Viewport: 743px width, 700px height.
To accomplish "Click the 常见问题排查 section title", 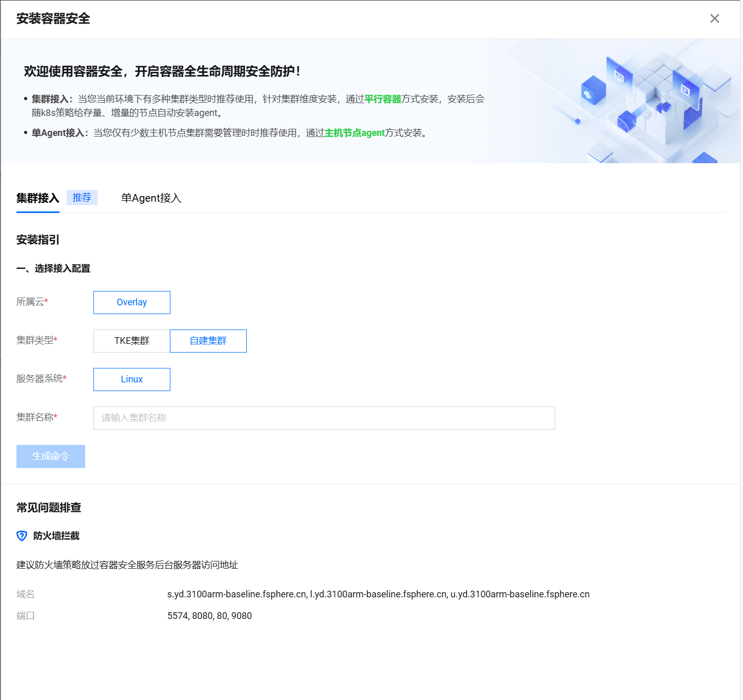I will [x=49, y=508].
